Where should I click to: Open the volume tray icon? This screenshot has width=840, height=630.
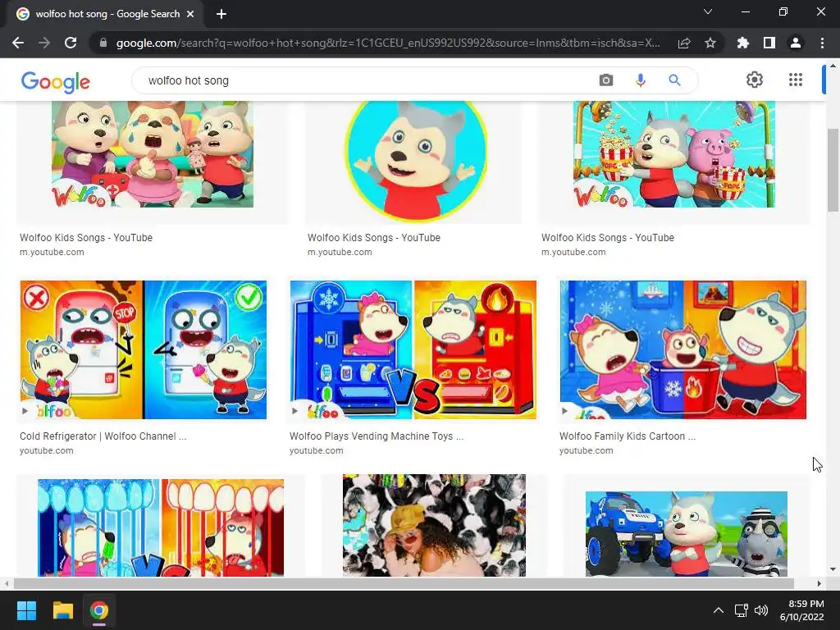[x=760, y=610]
